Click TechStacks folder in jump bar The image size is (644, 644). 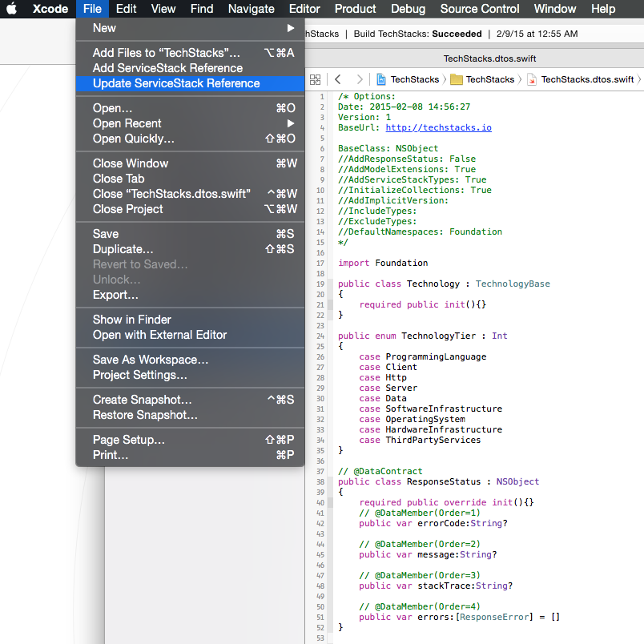(x=482, y=79)
